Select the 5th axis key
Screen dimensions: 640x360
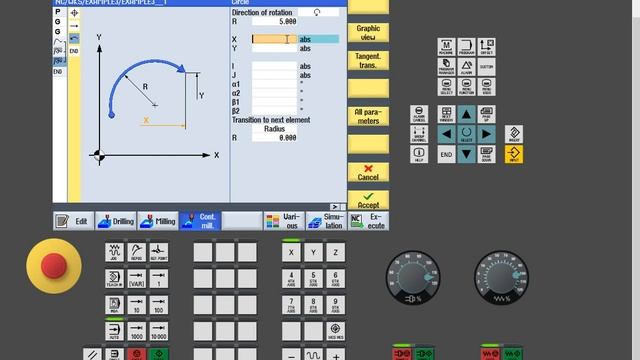tap(313, 279)
